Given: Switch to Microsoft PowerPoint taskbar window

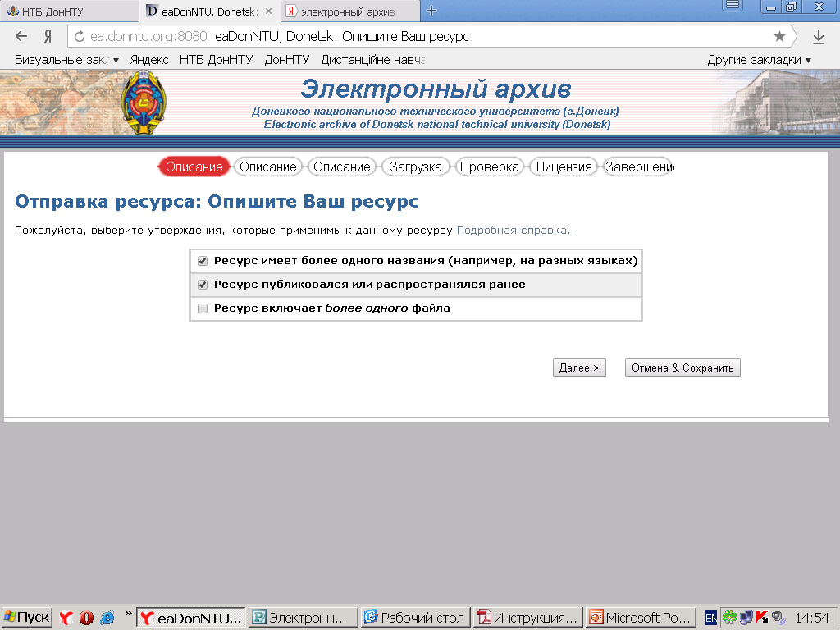Looking at the screenshot, I should pos(641,618).
